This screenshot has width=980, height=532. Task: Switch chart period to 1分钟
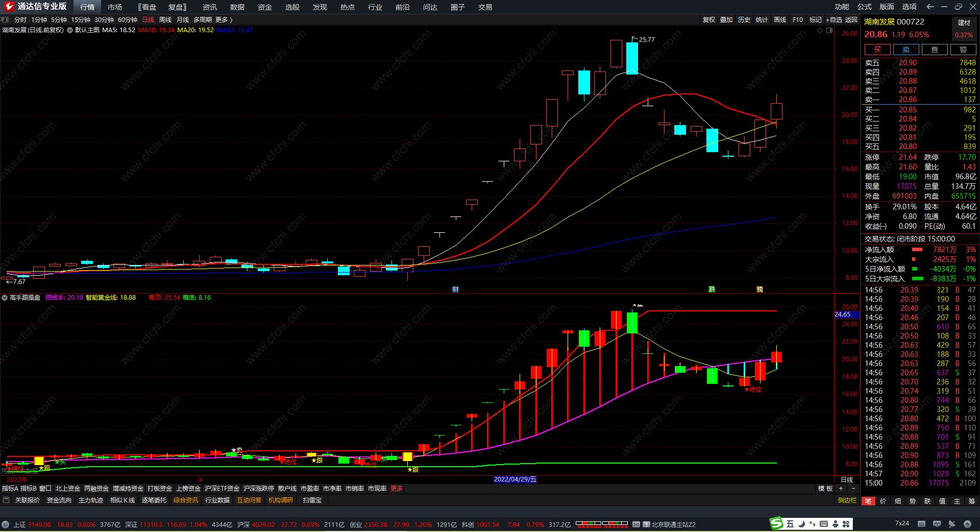39,19
